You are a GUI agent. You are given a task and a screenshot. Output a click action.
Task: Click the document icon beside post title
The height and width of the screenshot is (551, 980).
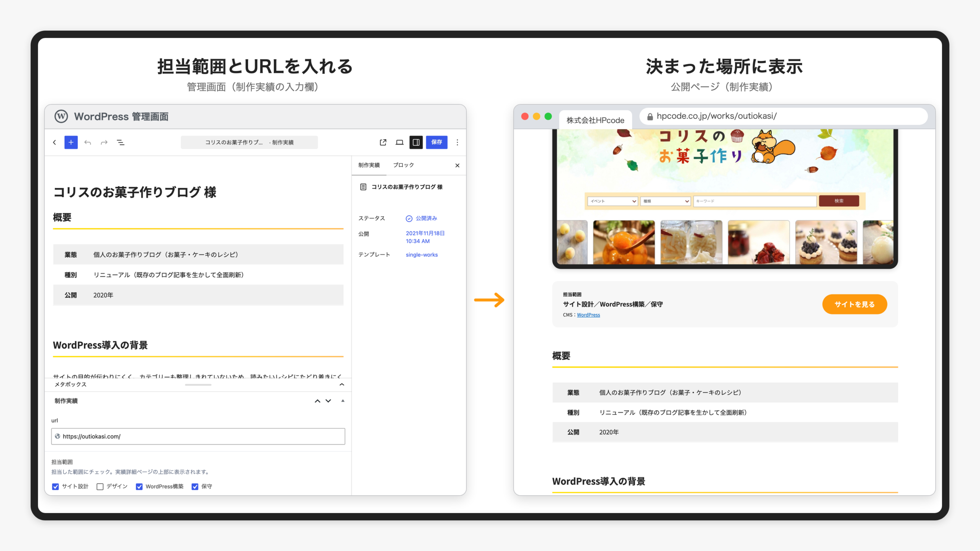(x=363, y=187)
